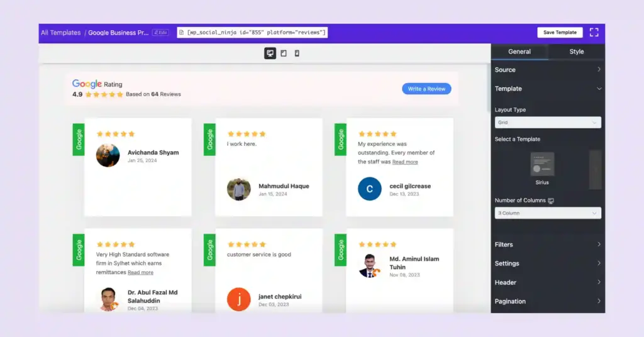The image size is (644, 337).
Task: Click reviewer name Mahmudul Haque
Action: (x=284, y=186)
